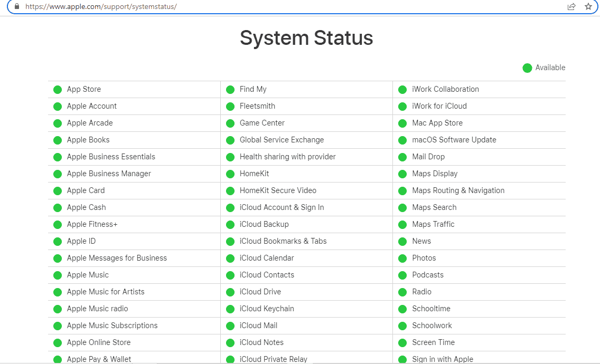Click the System Status page heading
Image resolution: width=600 pixels, height=364 pixels.
[x=306, y=38]
